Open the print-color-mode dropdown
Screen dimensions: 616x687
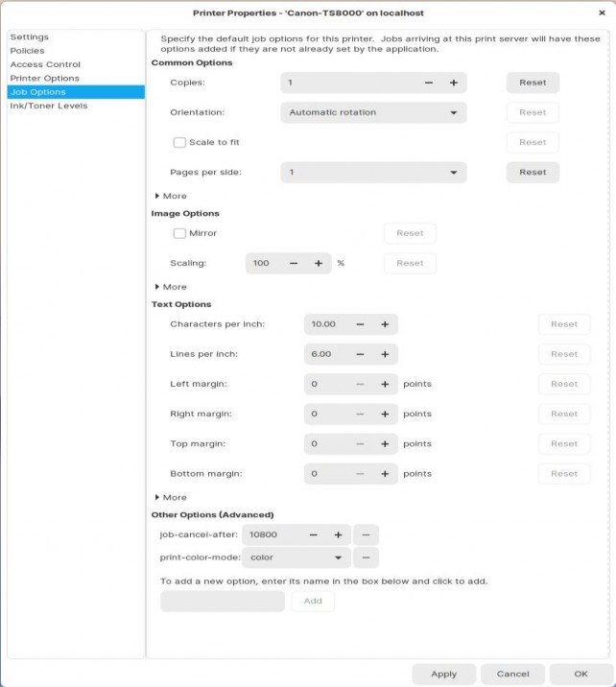coord(296,557)
